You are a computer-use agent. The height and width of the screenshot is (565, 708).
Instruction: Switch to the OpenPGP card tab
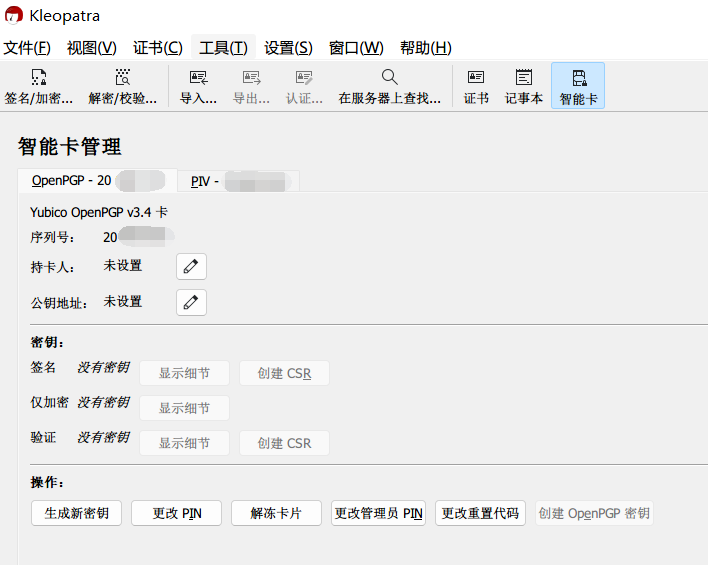[x=98, y=181]
